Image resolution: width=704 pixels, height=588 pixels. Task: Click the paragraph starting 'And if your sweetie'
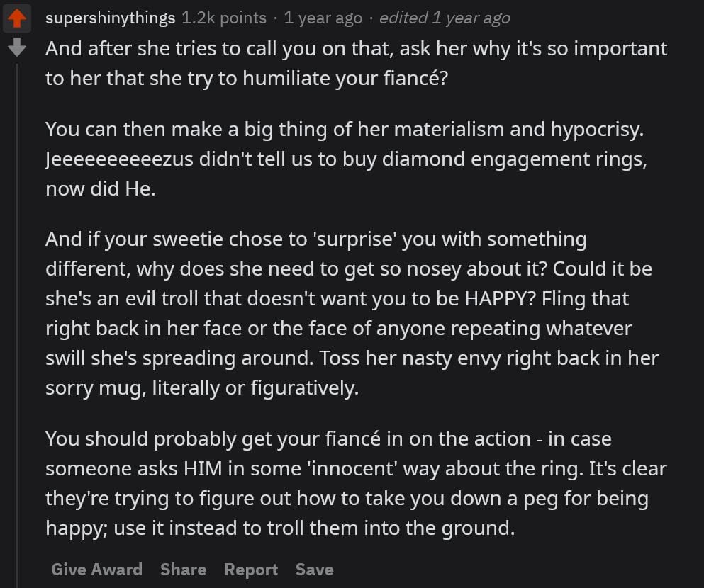click(352, 313)
